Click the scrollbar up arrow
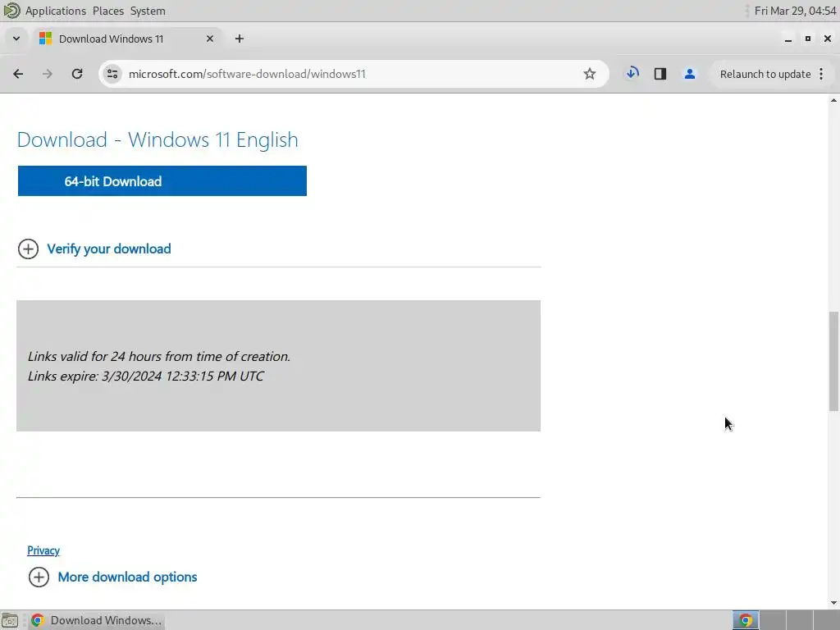 tap(833, 100)
